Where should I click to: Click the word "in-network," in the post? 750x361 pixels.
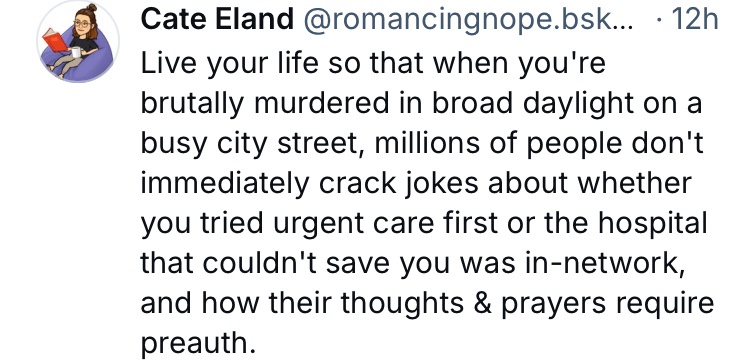tap(603, 263)
